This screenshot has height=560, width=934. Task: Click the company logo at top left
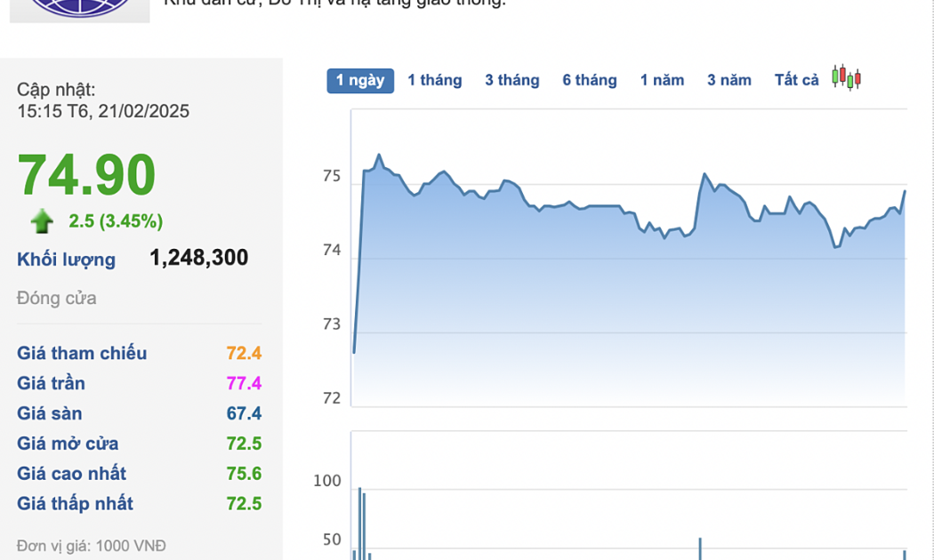point(79,9)
